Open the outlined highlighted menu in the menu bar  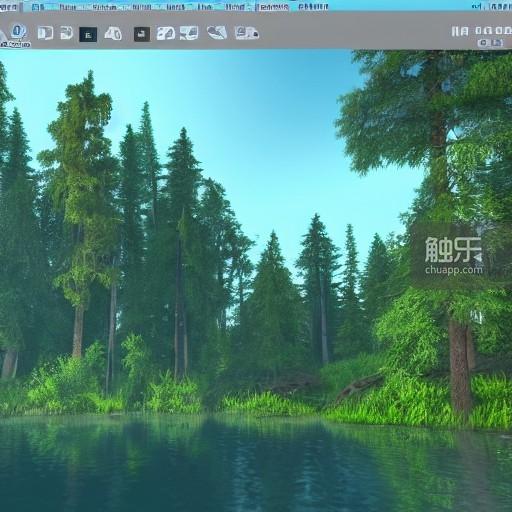coord(272,7)
